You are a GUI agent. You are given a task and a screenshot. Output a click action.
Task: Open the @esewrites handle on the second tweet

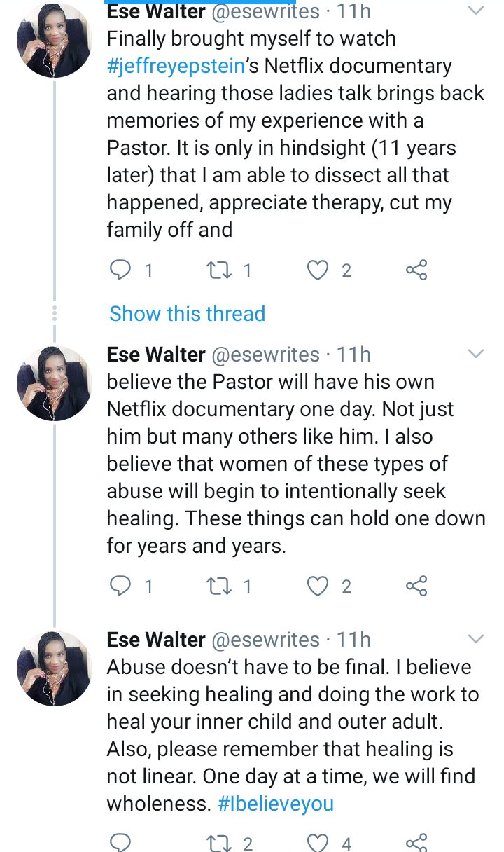click(265, 355)
